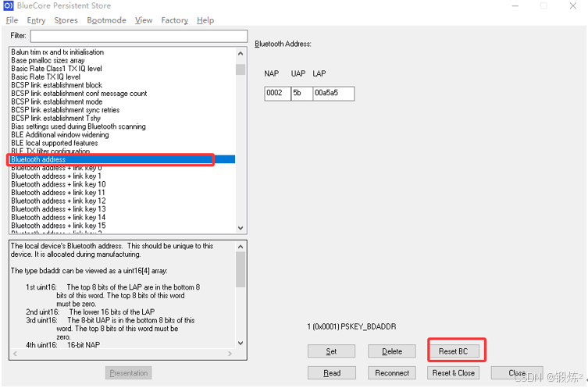The image size is (588, 388).
Task: Click the Reset & Close button
Action: [454, 373]
